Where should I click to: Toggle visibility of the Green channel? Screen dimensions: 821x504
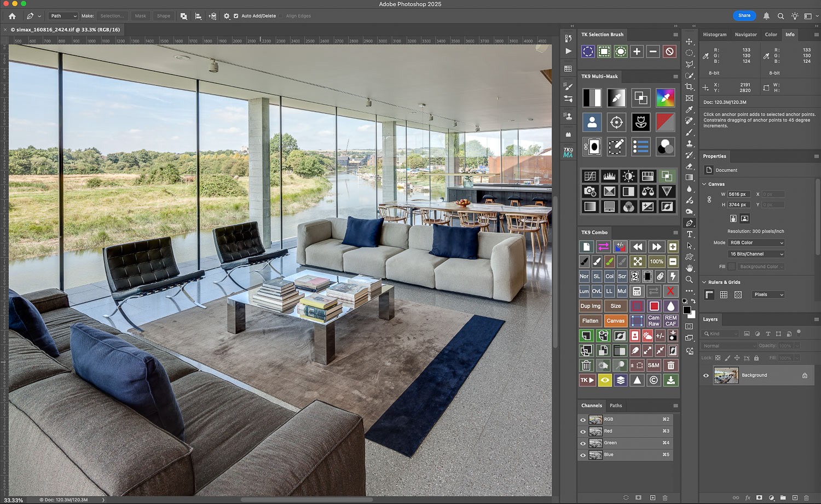[583, 443]
